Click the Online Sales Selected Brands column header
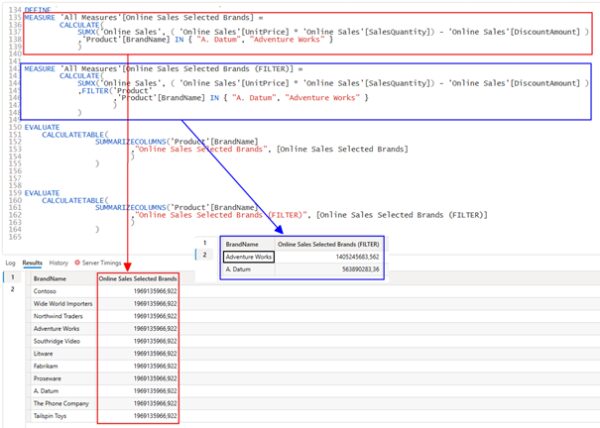 pyautogui.click(x=139, y=278)
